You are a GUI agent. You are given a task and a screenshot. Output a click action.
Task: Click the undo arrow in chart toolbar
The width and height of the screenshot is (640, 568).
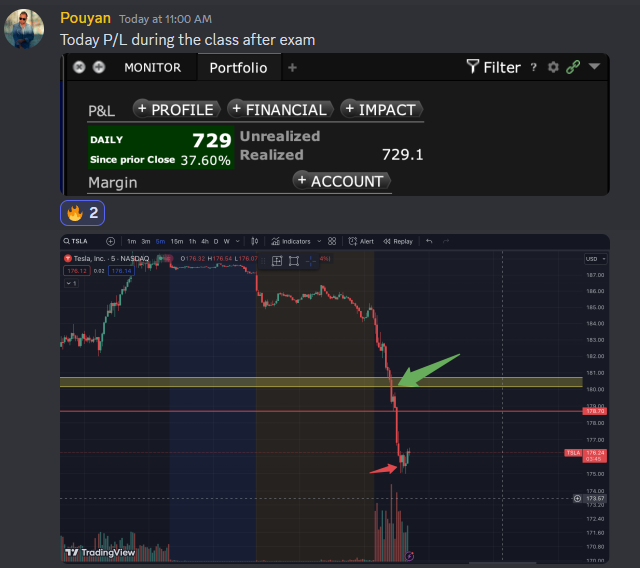(x=429, y=241)
